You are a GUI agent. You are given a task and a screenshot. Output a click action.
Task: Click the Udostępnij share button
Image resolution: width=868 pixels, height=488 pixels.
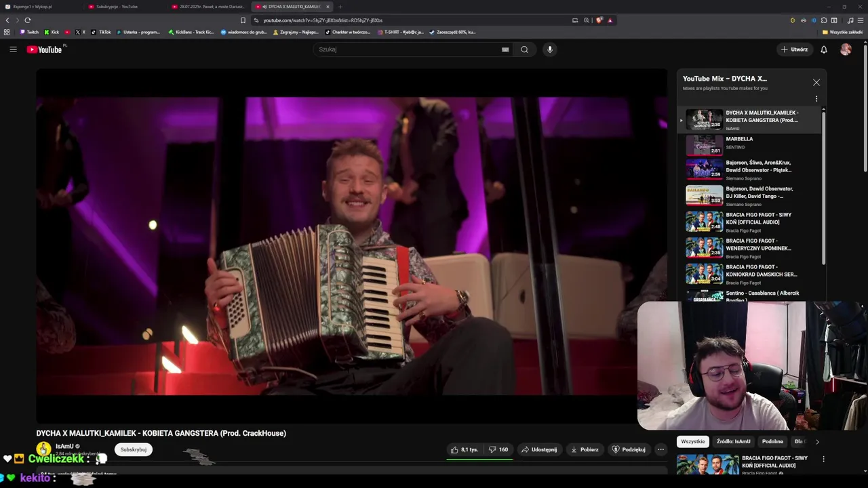pos(539,449)
